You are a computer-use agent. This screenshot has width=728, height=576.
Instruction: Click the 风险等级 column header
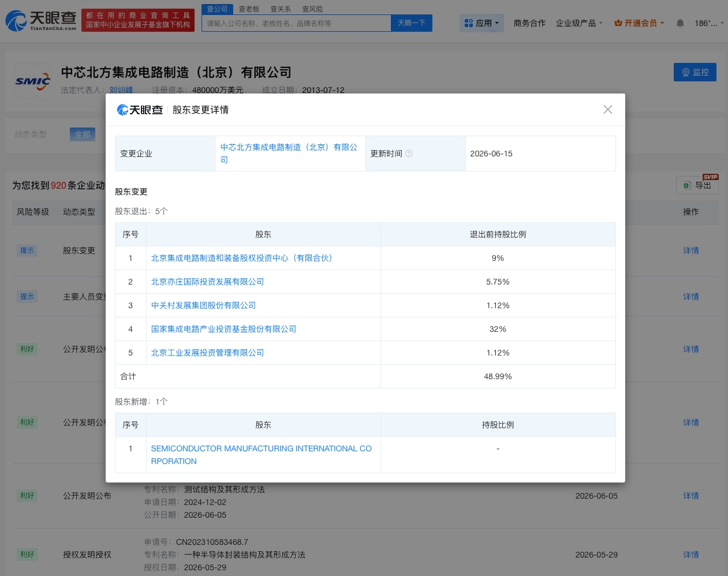tap(33, 212)
